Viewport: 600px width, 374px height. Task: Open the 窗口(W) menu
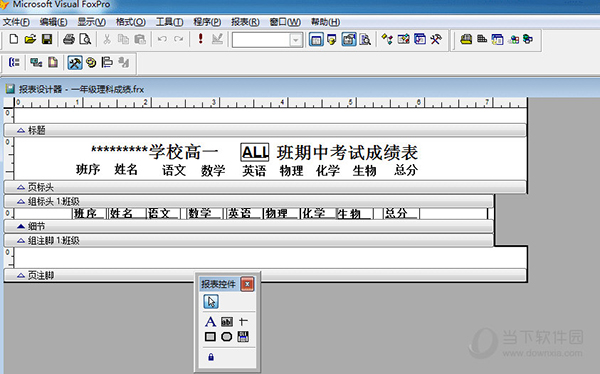point(285,22)
